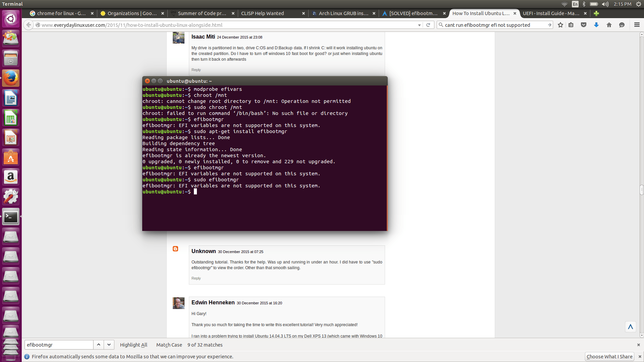Open LibreOffice Impress from launcher
The height and width of the screenshot is (362, 644).
click(11, 137)
